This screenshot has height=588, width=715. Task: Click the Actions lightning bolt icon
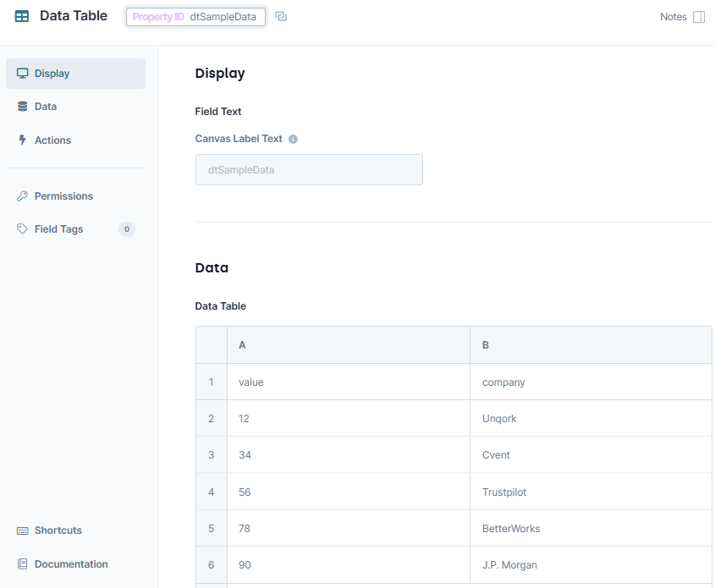coord(23,140)
